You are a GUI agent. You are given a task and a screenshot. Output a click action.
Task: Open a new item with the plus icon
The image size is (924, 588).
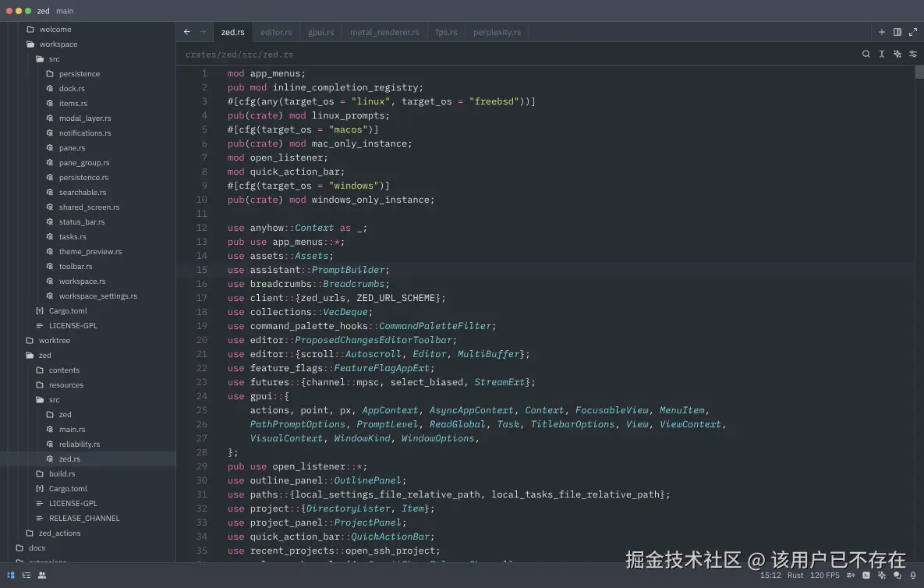coord(882,32)
